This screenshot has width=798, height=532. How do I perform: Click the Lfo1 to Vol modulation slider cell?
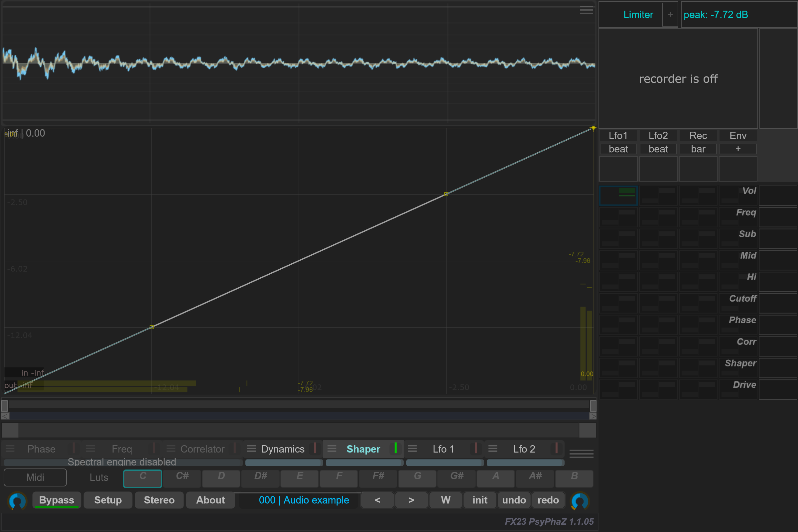[618, 196]
